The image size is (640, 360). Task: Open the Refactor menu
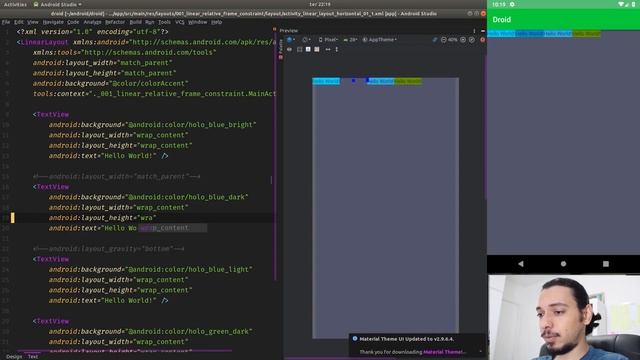point(115,22)
